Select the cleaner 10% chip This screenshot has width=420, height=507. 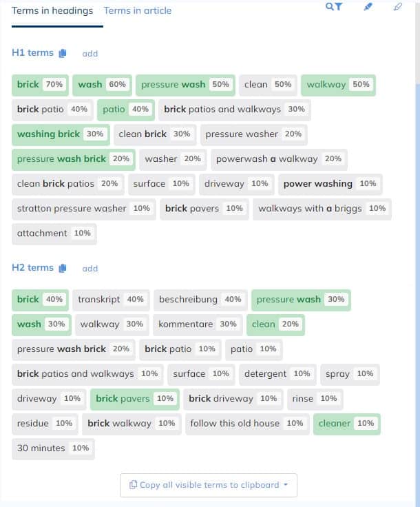[347, 424]
